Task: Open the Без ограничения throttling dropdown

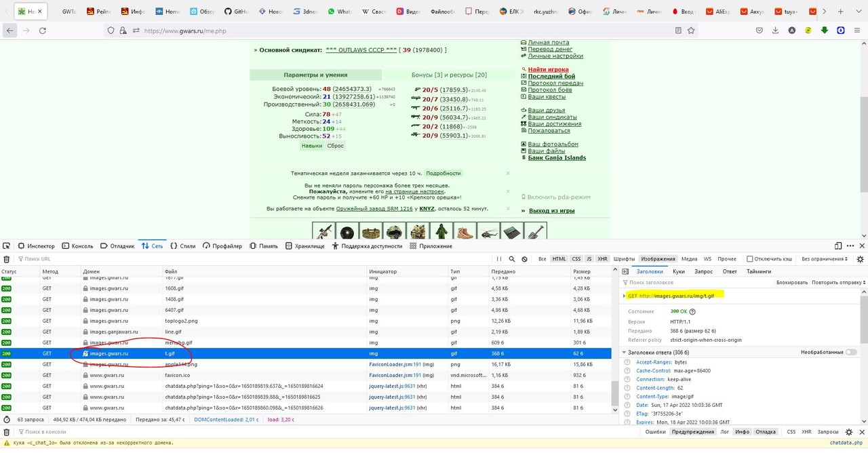Action: tap(824, 259)
